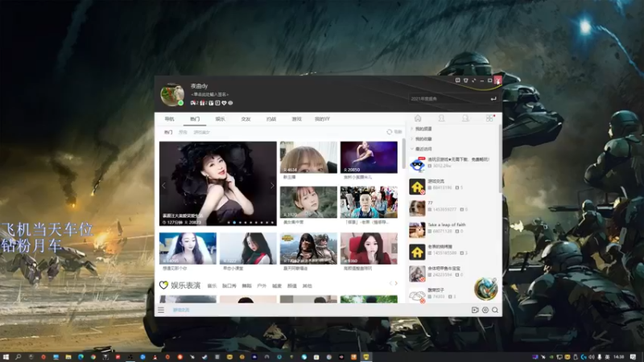This screenshot has height=362, width=644.
Task: Click the circular target icon in bottom bar
Action: pos(485,310)
